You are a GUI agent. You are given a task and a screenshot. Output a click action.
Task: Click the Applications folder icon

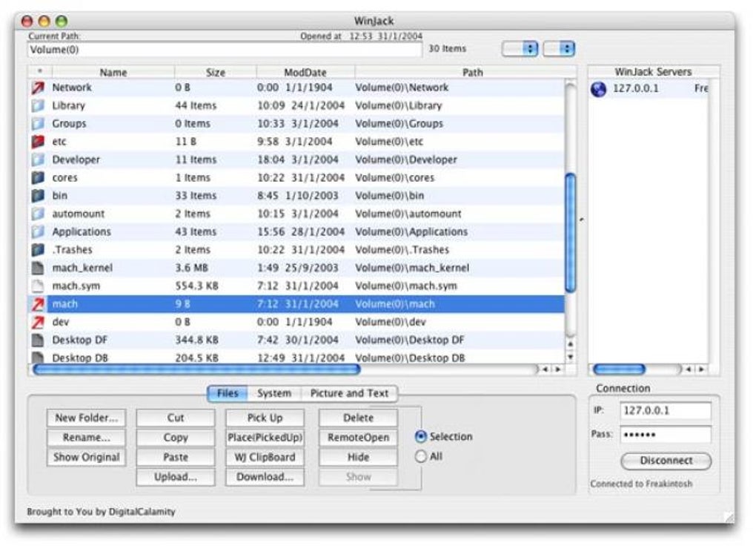[x=38, y=231]
